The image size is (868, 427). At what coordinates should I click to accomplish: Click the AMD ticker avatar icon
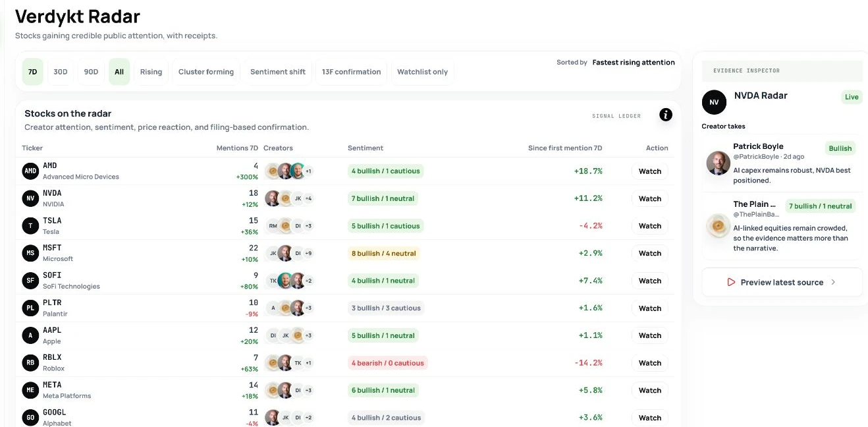pos(30,171)
